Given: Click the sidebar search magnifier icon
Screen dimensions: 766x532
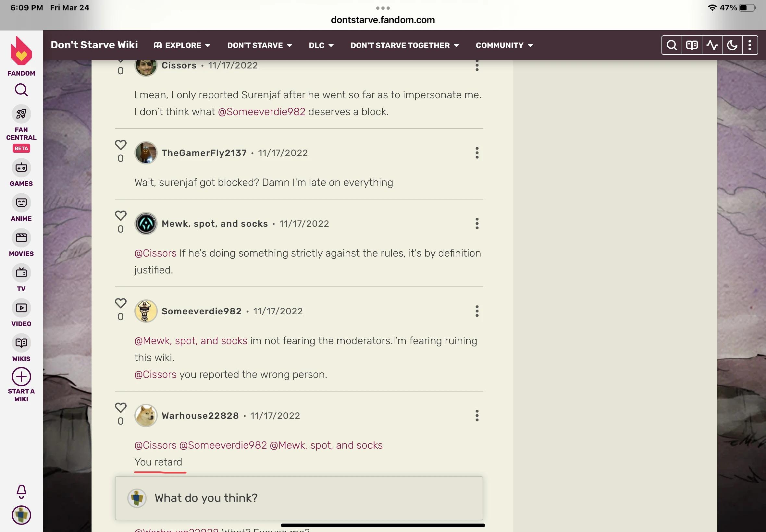Looking at the screenshot, I should tap(21, 90).
